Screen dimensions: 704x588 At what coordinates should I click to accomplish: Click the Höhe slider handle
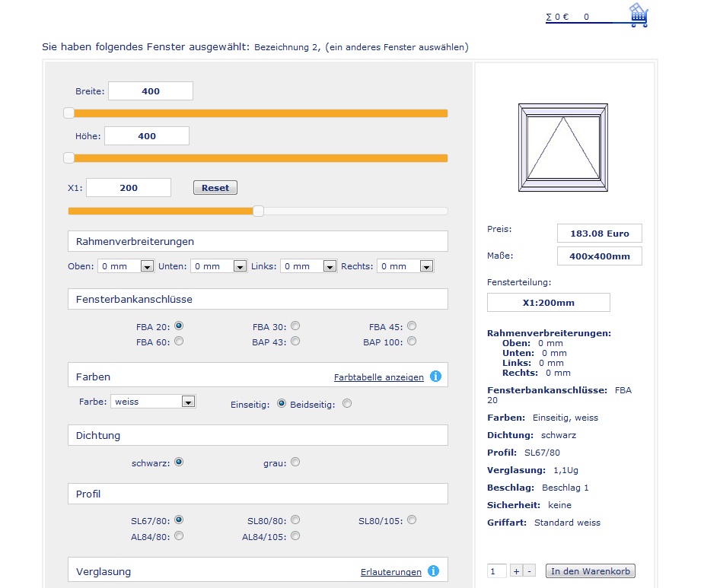(68, 157)
